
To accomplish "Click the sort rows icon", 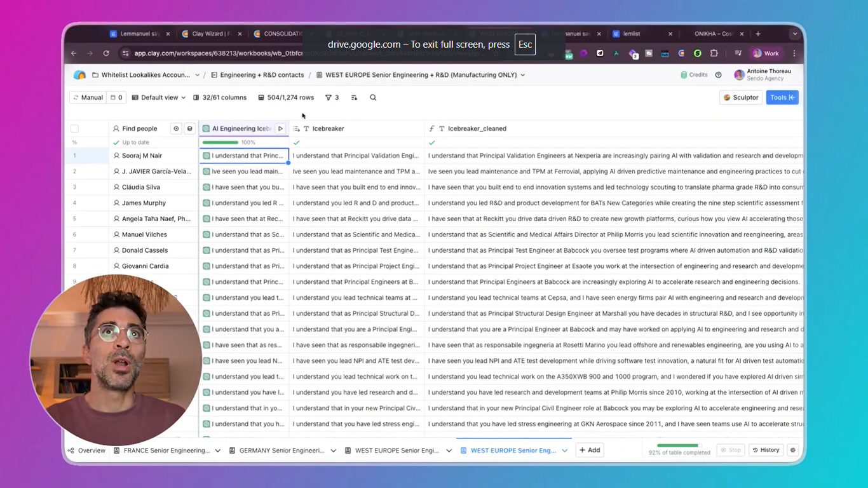I will point(354,97).
